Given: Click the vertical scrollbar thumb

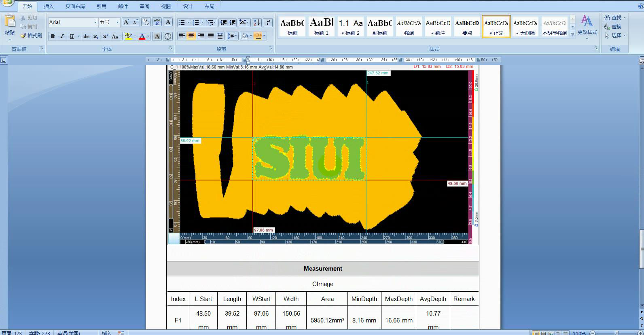Looking at the screenshot, I should click(641, 249).
